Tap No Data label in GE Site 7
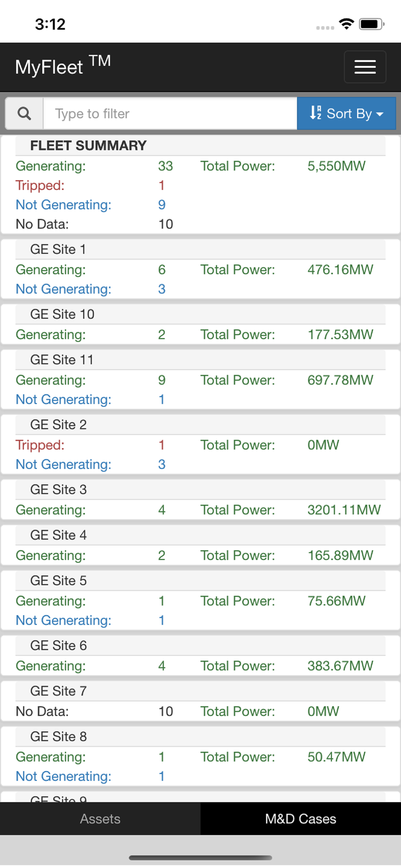 42,711
